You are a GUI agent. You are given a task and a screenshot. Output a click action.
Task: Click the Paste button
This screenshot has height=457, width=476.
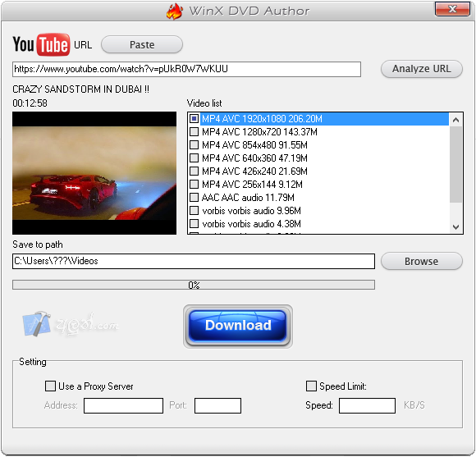click(x=142, y=44)
